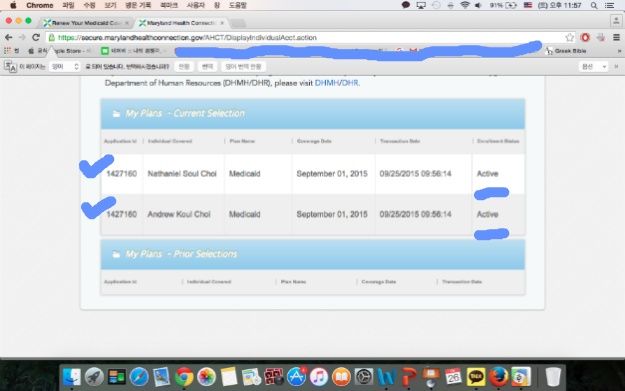Click the name Andrew Koul Choi
Viewport: 625px width, 391px height.
click(x=179, y=214)
